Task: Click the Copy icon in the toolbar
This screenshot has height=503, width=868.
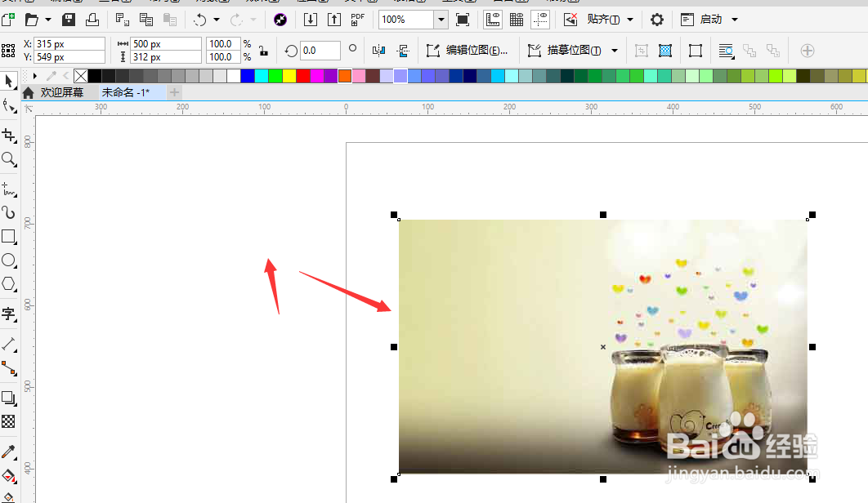Action: click(146, 20)
